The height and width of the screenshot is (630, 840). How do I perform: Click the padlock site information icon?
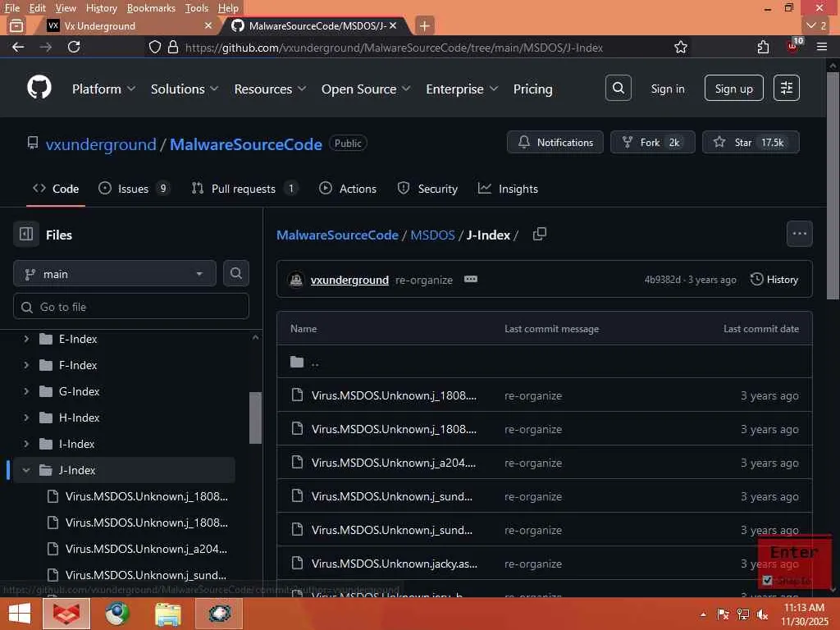pyautogui.click(x=172, y=47)
